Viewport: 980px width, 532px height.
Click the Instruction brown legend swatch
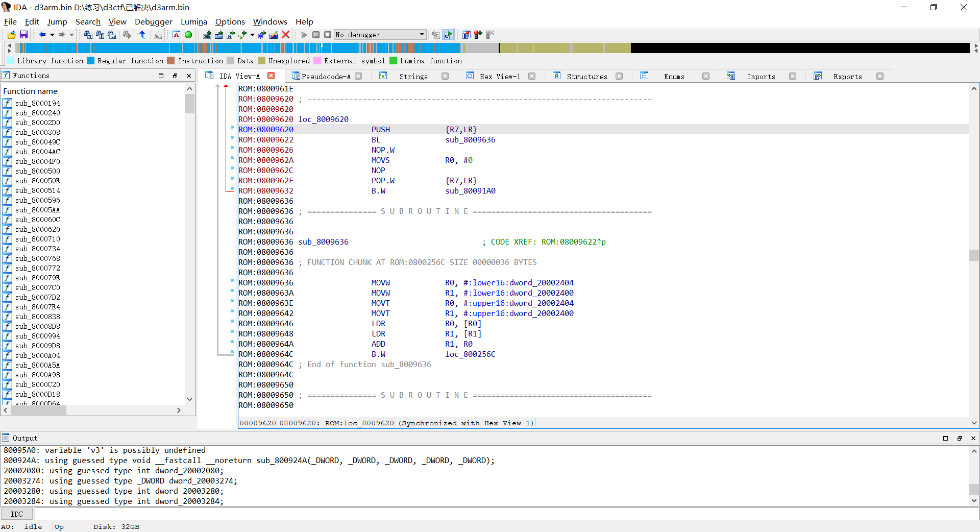coord(171,61)
